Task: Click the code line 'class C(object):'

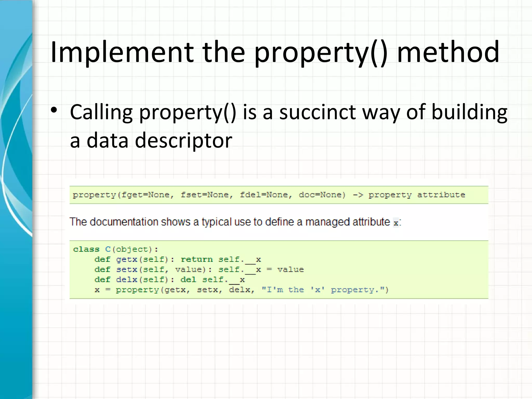Action: [x=116, y=249]
